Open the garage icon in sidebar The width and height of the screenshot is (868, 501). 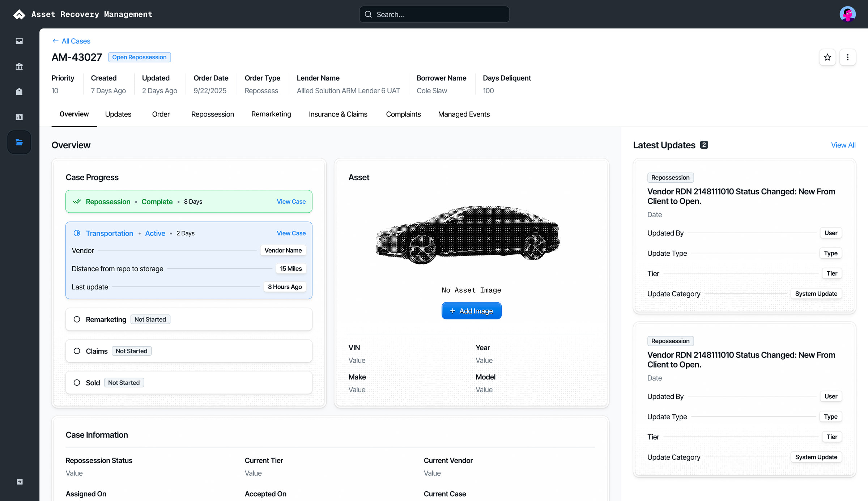coord(19,92)
